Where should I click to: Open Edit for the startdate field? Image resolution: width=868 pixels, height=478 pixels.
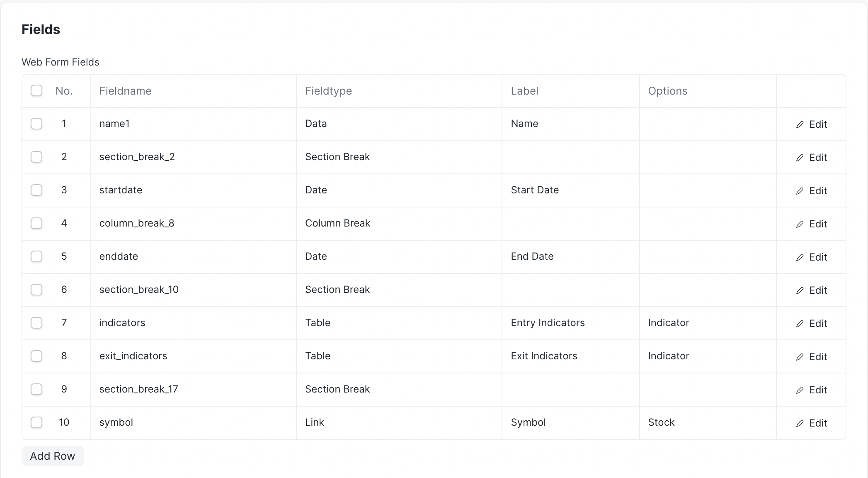pos(817,190)
